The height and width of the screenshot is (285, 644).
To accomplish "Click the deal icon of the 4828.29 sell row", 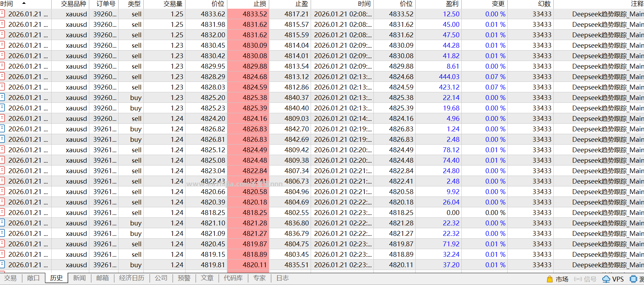I will pyautogui.click(x=2, y=77).
